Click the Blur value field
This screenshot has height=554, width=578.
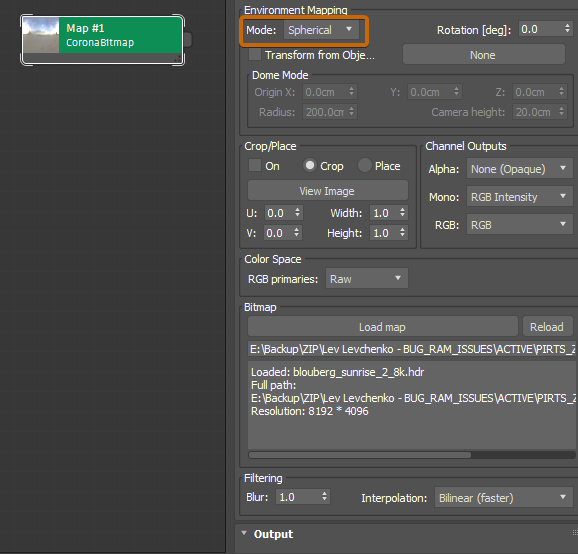(x=298, y=497)
